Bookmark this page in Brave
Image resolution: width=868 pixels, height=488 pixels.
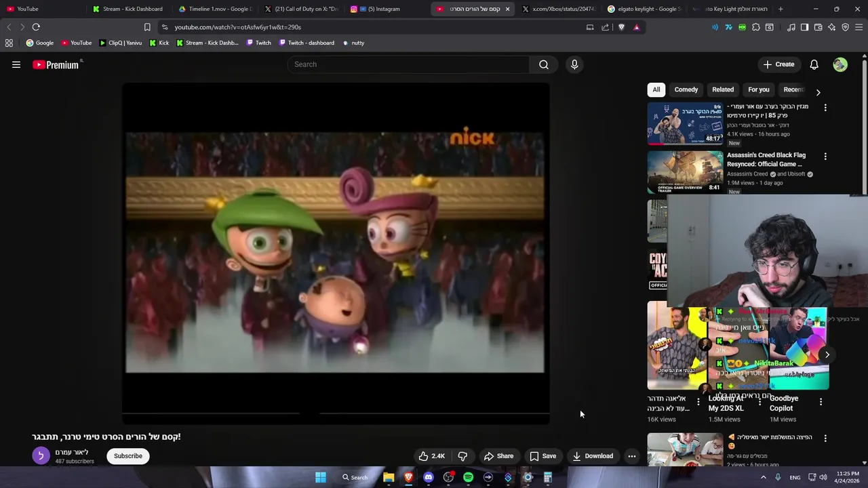tap(147, 27)
